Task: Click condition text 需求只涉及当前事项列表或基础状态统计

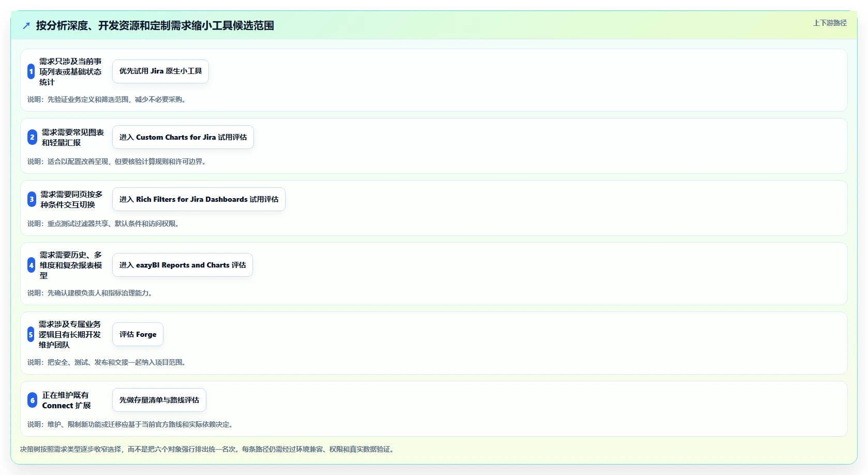Action: click(x=71, y=71)
